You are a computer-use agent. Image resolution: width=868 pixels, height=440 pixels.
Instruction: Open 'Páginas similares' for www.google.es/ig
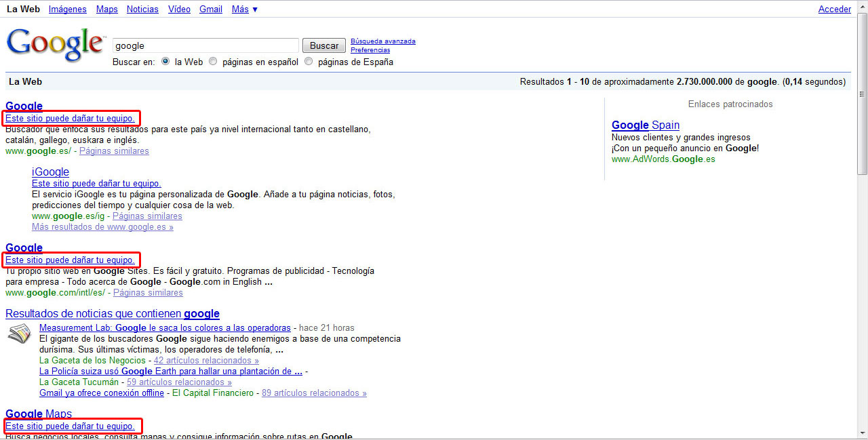pos(147,216)
